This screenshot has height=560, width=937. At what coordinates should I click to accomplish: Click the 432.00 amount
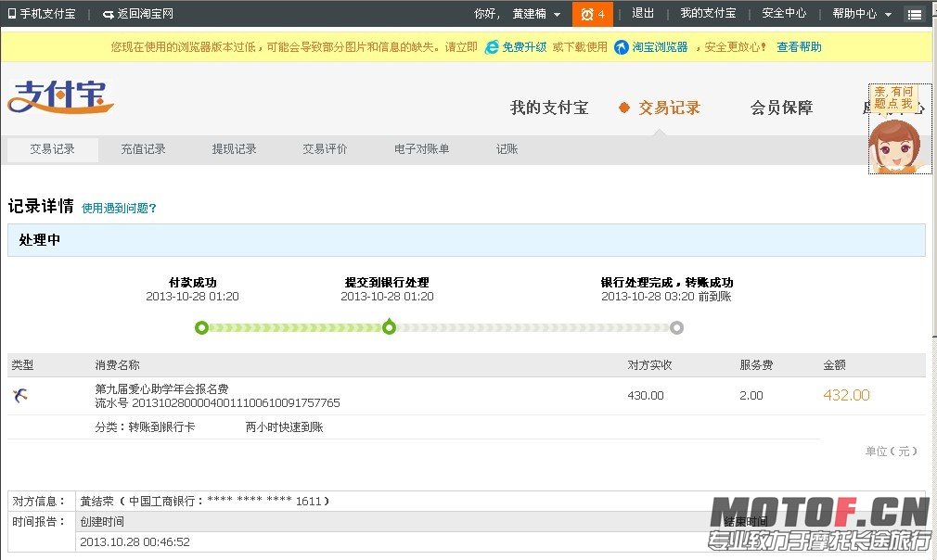pos(846,395)
